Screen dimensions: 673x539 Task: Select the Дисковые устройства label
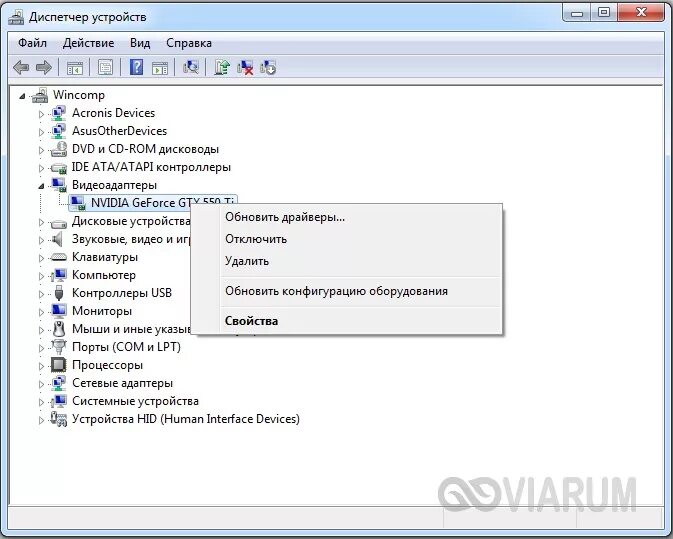pos(131,221)
